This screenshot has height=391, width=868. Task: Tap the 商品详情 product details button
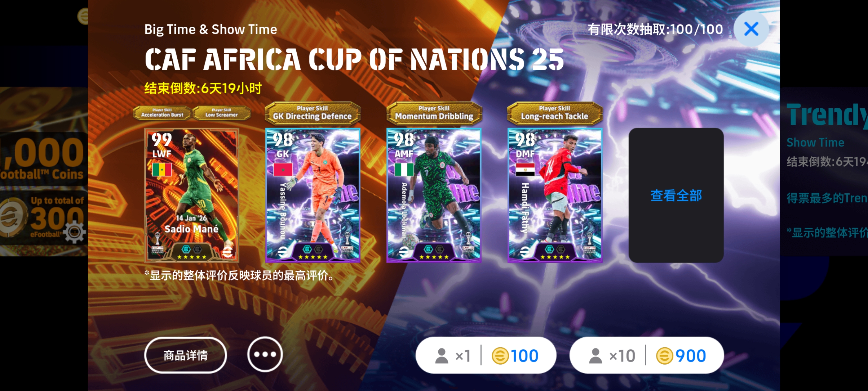pyautogui.click(x=186, y=355)
